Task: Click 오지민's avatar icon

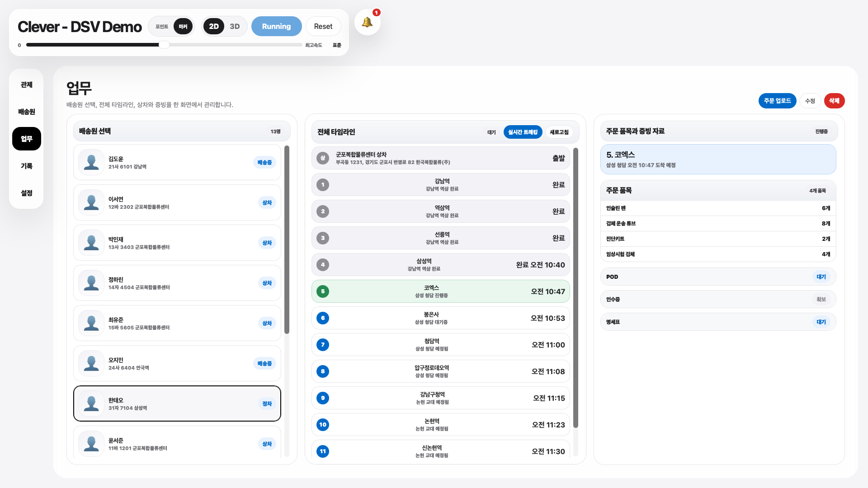Action: [x=91, y=363]
